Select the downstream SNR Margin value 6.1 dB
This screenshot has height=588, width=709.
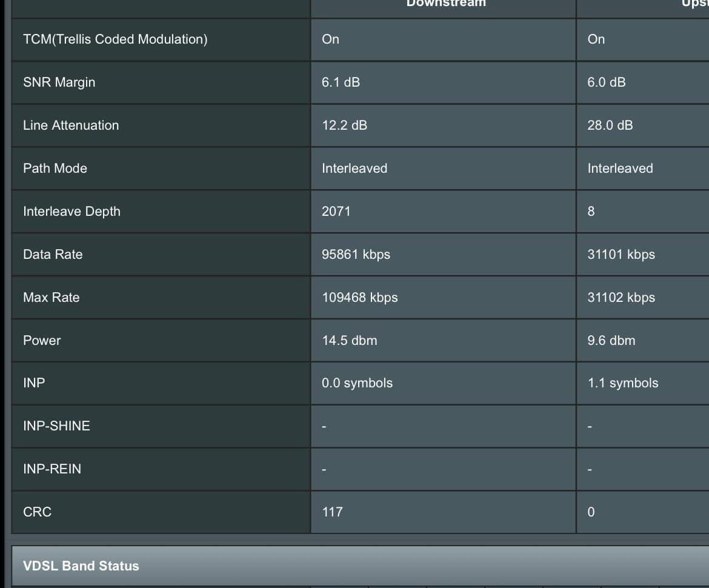point(341,82)
